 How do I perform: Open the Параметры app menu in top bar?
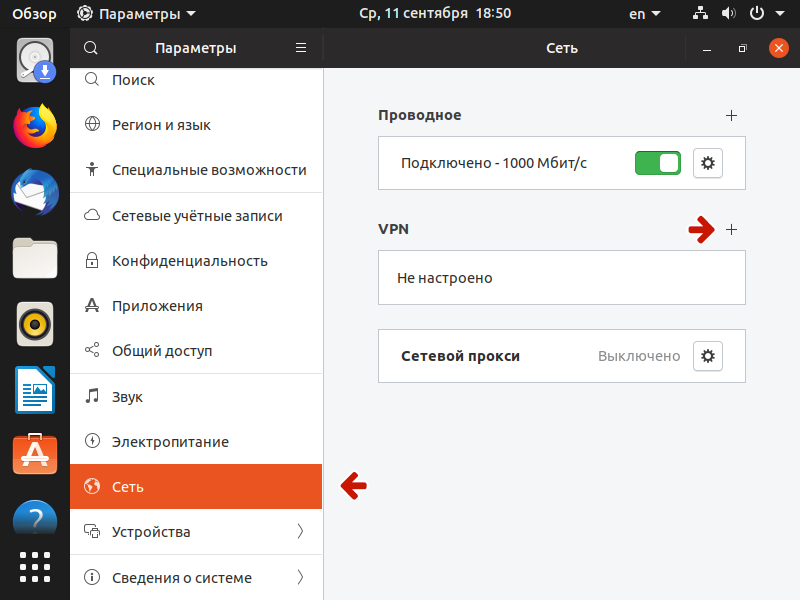click(136, 14)
